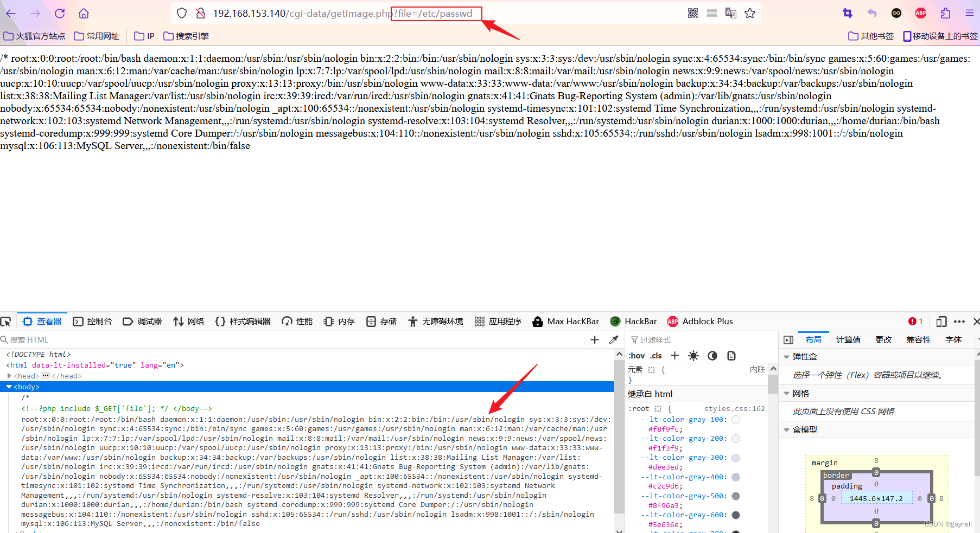Click the eyedropper color picker icon
This screenshot has height=533, width=980.
tap(614, 340)
